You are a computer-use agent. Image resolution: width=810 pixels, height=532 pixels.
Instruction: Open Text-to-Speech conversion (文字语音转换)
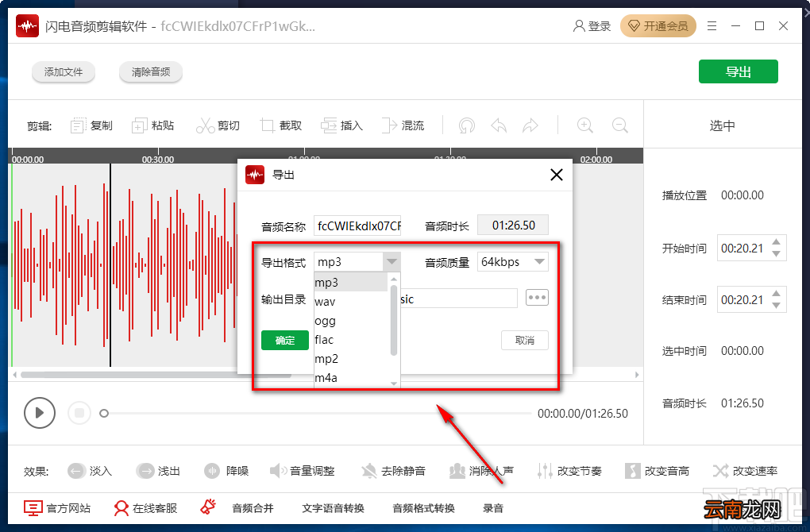334,508
